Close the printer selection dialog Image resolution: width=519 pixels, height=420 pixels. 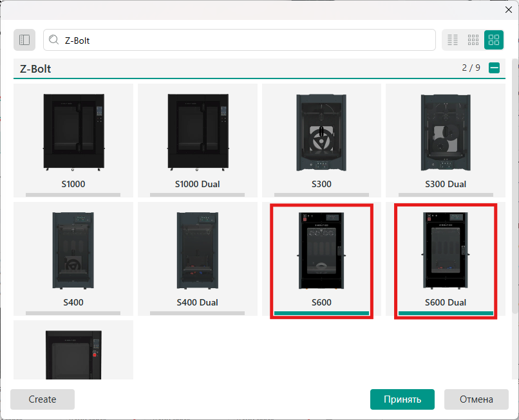click(509, 10)
